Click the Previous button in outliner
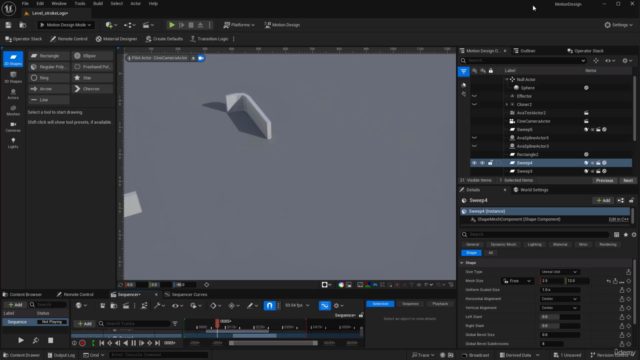640x360 pixels. coord(604,180)
